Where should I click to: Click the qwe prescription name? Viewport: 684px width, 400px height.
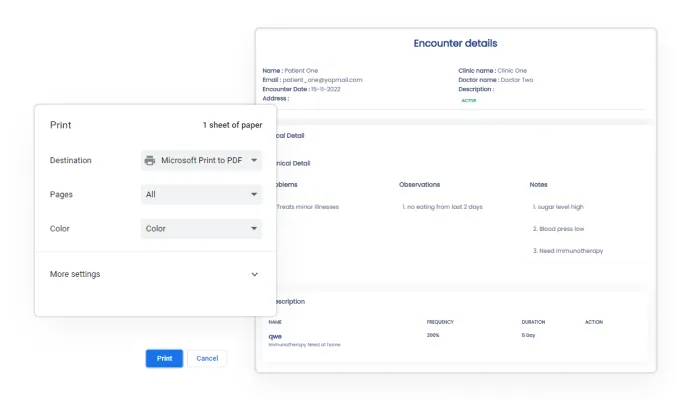coord(275,336)
